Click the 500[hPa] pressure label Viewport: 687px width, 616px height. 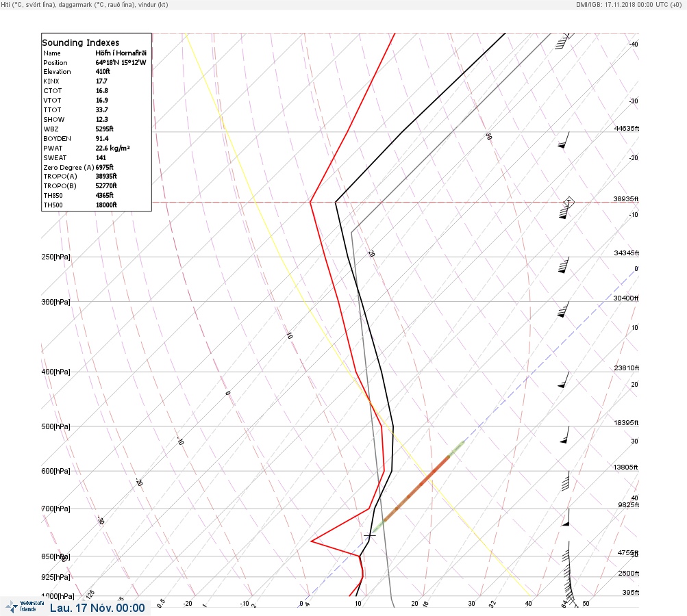[x=55, y=426]
